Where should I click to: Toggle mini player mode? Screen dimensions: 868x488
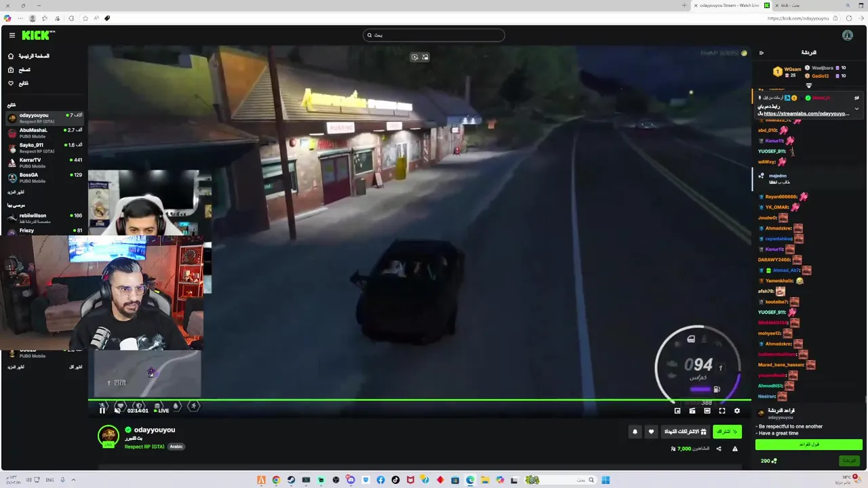692,411
